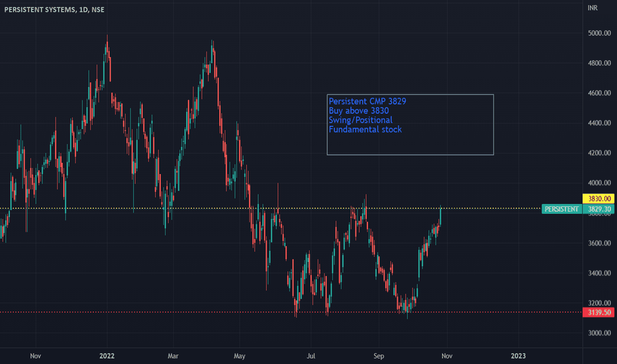Click the 3000.00 price axis value
Screen dimensions: 617x364
599,333
